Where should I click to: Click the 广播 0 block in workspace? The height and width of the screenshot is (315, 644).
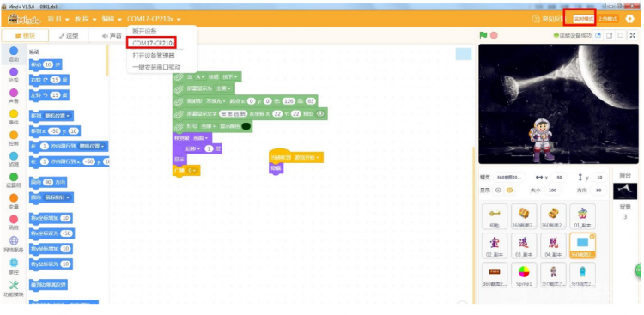pyautogui.click(x=186, y=170)
